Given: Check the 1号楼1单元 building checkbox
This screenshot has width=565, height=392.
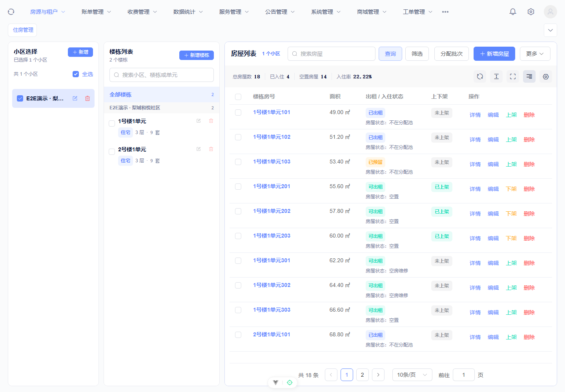Looking at the screenshot, I should [112, 123].
